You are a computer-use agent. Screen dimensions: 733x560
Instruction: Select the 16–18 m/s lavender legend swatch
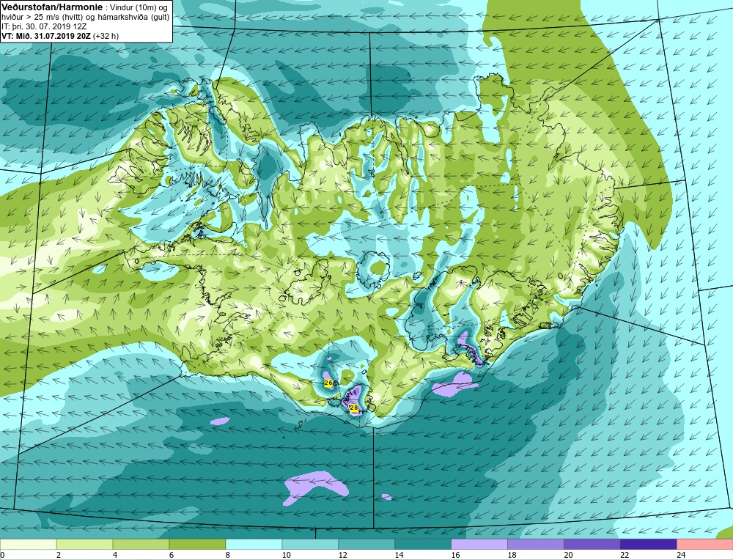(479, 545)
